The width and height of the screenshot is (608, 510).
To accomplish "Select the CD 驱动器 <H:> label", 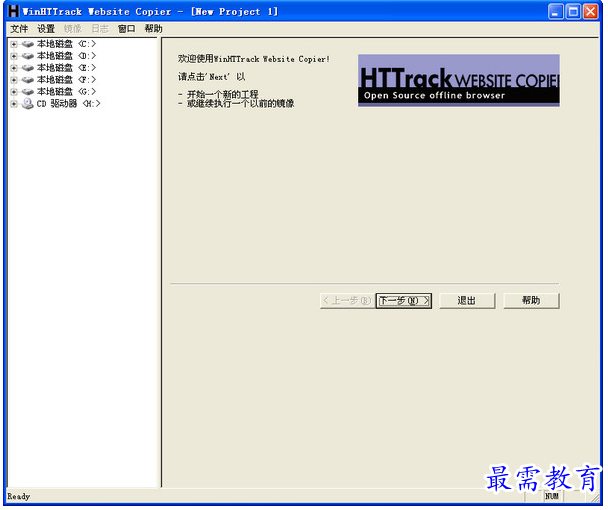I will point(69,104).
